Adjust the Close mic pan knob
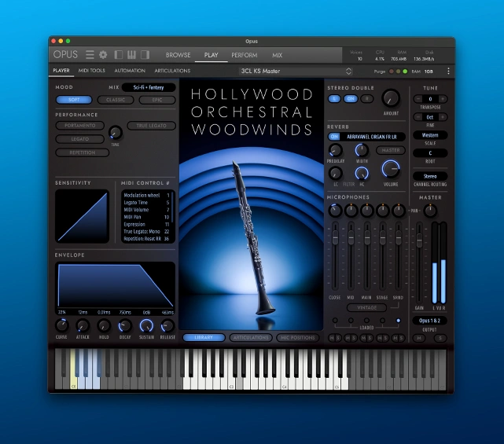The image size is (504, 444). (x=335, y=211)
